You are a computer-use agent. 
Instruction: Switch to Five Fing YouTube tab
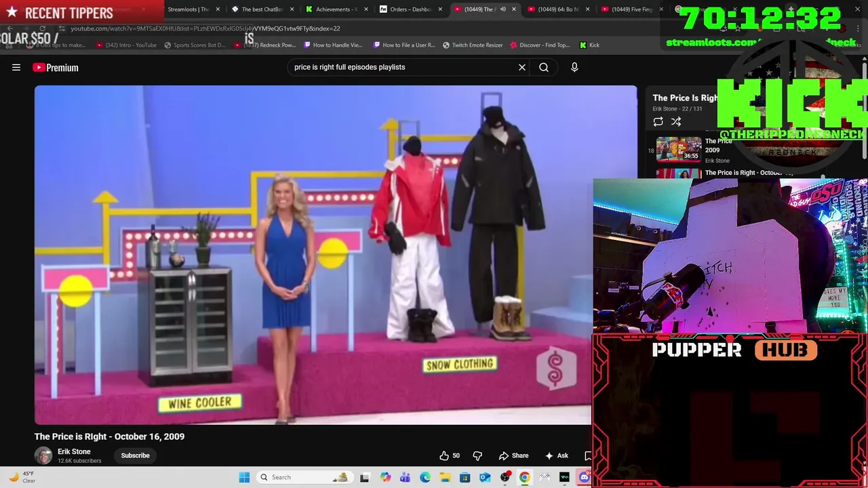632,9
